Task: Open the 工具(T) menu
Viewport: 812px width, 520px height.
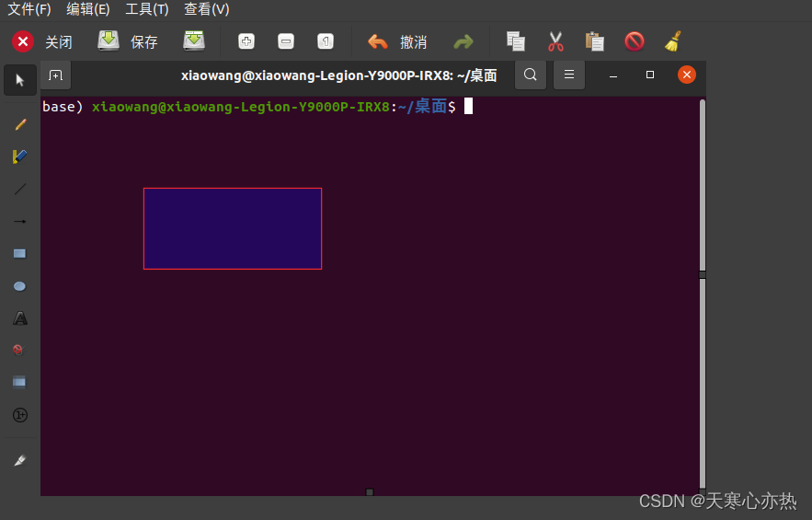Action: pyautogui.click(x=147, y=9)
